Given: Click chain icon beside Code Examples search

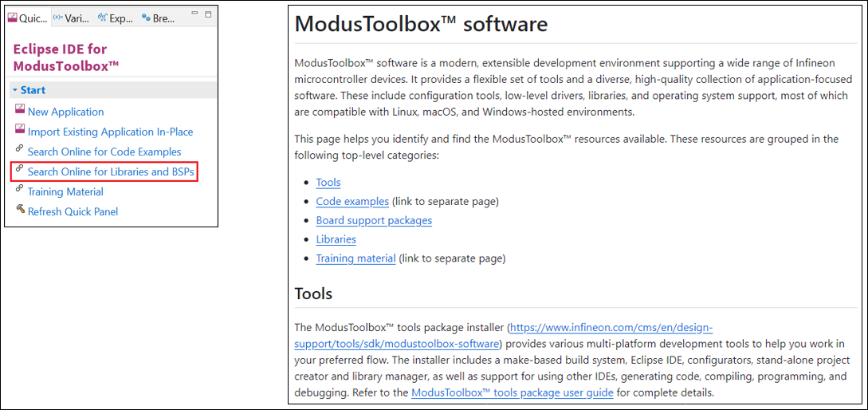Looking at the screenshot, I should [20, 148].
